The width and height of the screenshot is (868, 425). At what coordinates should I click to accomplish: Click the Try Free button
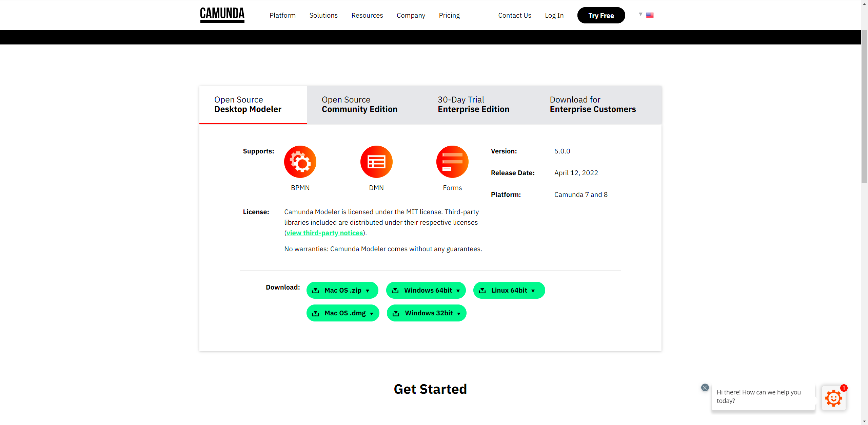click(601, 15)
